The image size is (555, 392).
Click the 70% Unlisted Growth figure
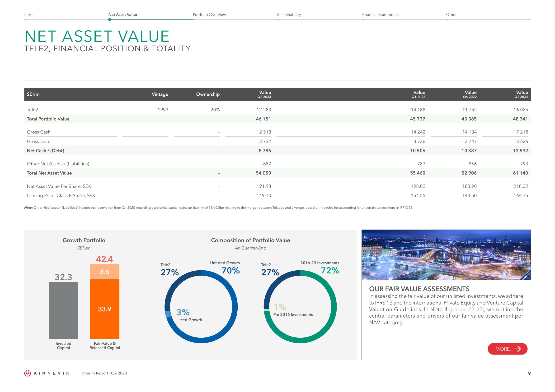point(230,271)
